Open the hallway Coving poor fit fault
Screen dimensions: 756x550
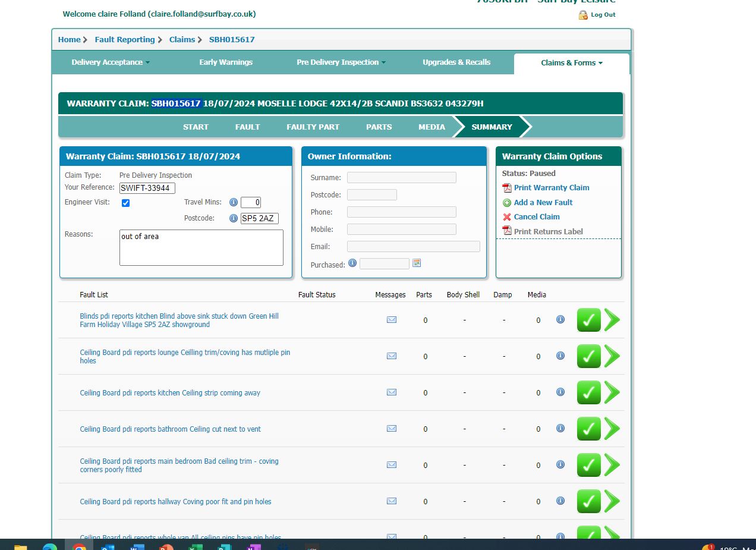pos(175,502)
